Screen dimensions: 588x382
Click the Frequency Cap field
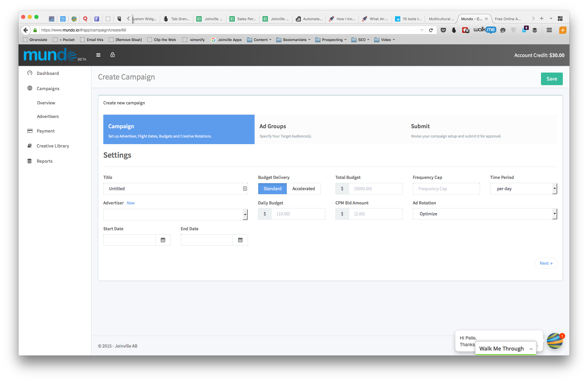[x=446, y=189]
